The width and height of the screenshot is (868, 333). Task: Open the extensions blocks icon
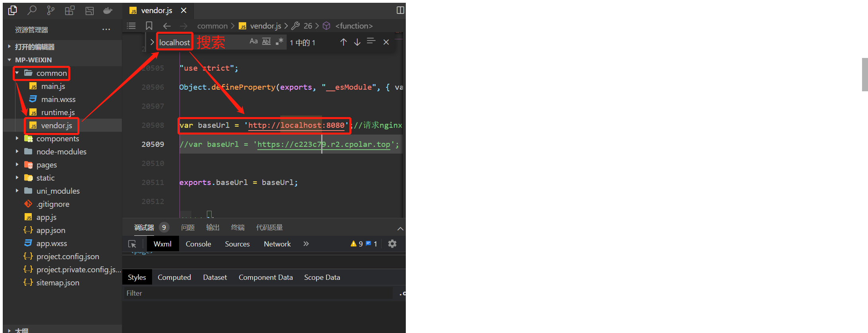tap(69, 11)
